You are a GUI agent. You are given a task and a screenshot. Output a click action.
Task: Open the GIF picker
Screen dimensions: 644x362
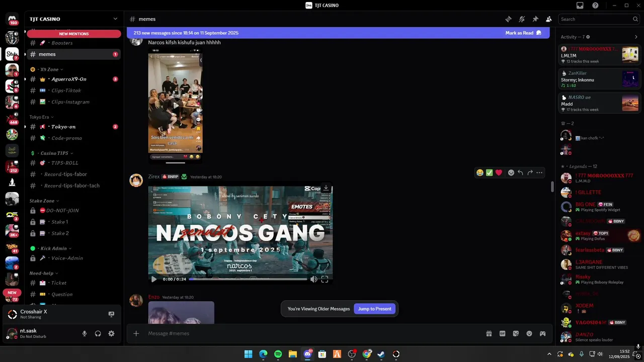coord(502,333)
